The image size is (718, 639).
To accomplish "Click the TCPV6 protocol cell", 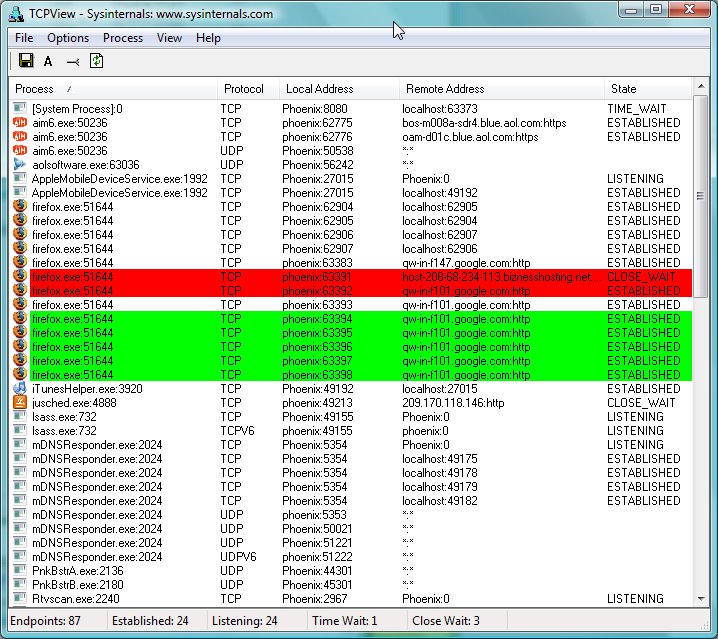I will tap(237, 431).
